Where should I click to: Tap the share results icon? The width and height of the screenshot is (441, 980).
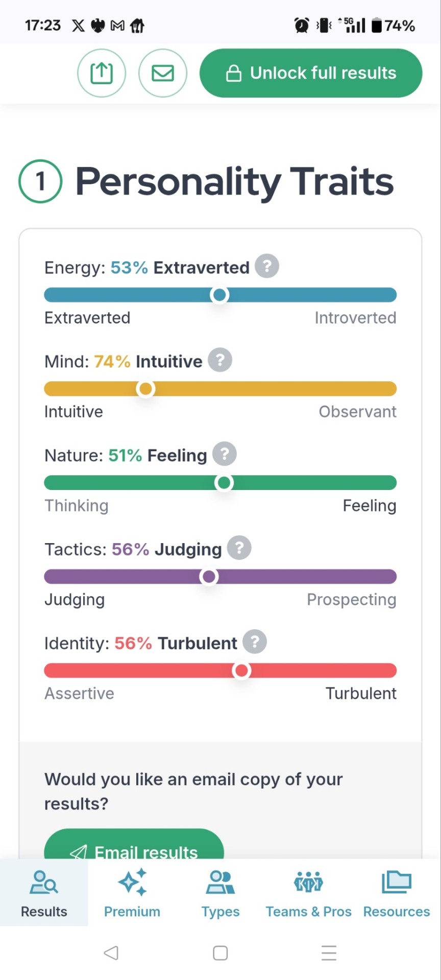[102, 73]
